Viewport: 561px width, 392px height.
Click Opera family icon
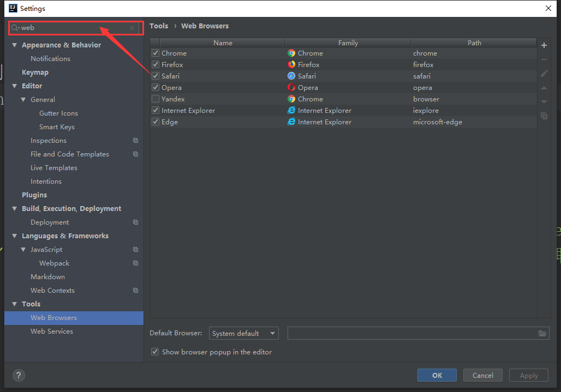click(291, 88)
